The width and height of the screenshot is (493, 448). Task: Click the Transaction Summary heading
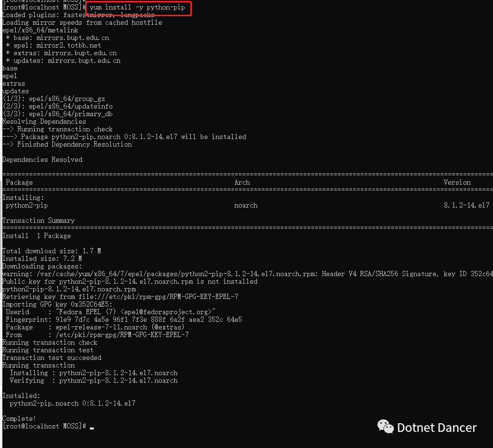[x=39, y=220]
